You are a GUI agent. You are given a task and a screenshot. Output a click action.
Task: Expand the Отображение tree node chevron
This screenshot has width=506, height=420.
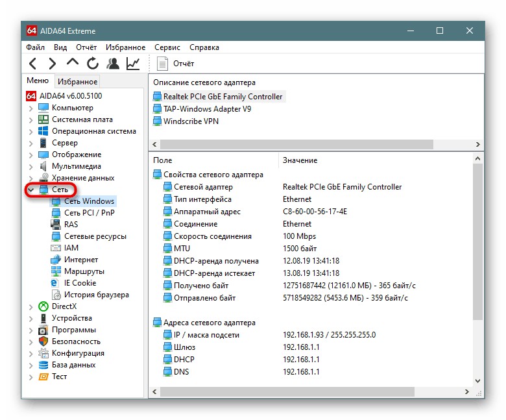(30, 155)
